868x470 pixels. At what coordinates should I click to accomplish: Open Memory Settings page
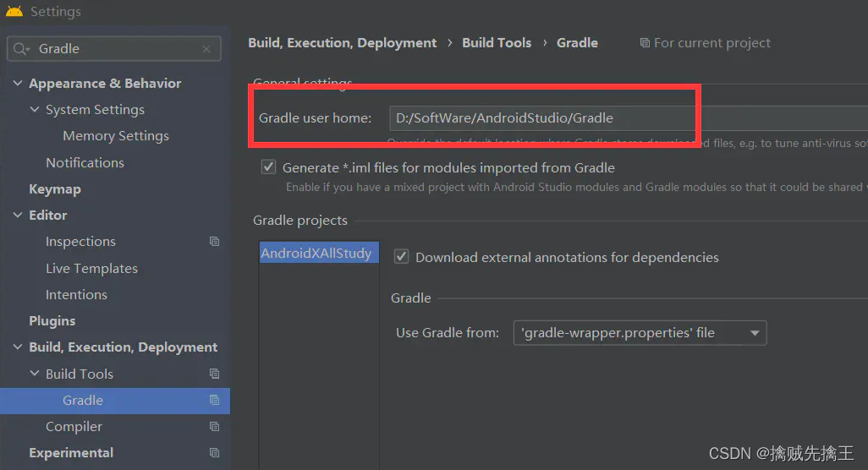(116, 136)
